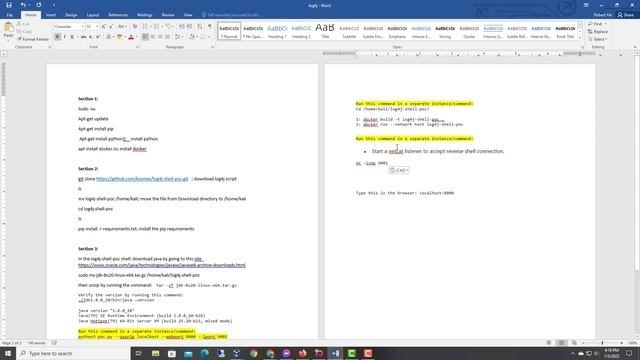The height and width of the screenshot is (360, 640).
Task: Switch to the Layout tab
Action: pyautogui.click(x=93, y=15)
